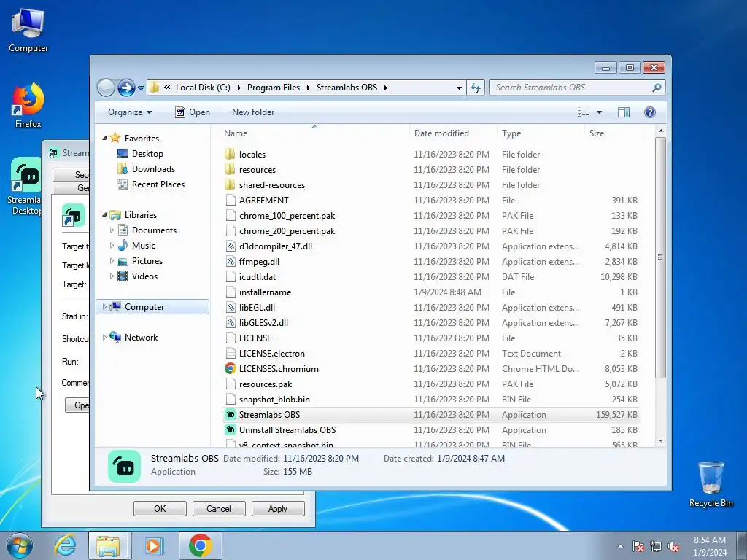Open the view options dropdown arrow

click(x=600, y=112)
